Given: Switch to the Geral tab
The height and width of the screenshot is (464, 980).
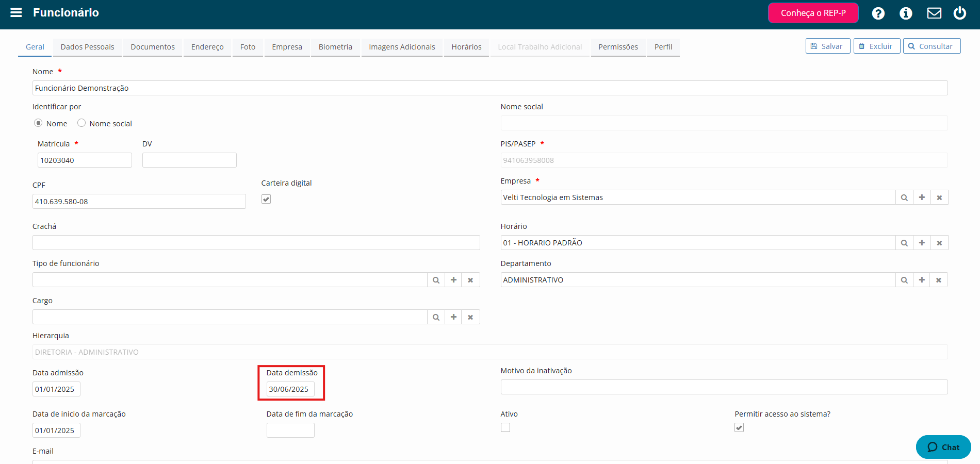Looking at the screenshot, I should click(x=35, y=47).
